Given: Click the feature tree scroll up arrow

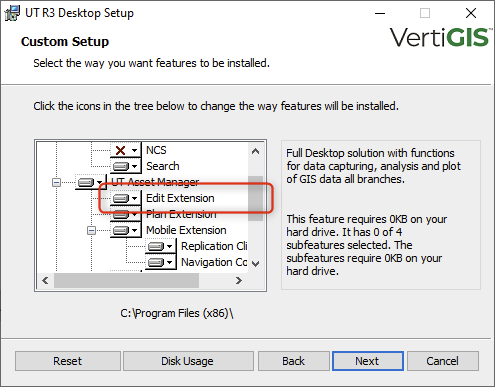Looking at the screenshot, I should (256, 151).
